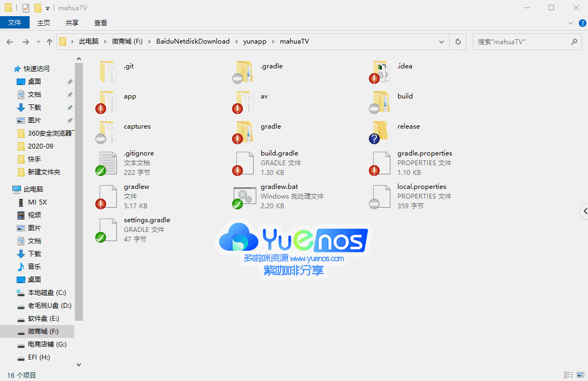The height and width of the screenshot is (381, 588).
Task: Navigate to BaiduNetdiskDownload via breadcrumb
Action: (x=193, y=41)
